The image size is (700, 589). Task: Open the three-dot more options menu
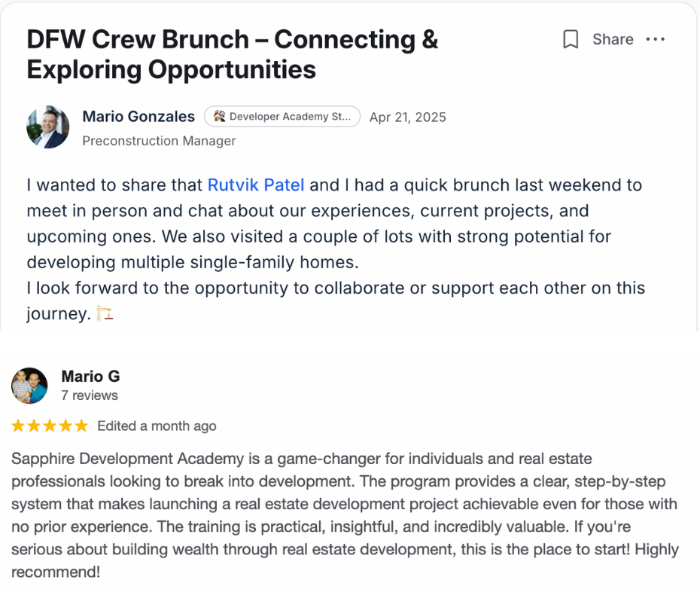(x=656, y=39)
